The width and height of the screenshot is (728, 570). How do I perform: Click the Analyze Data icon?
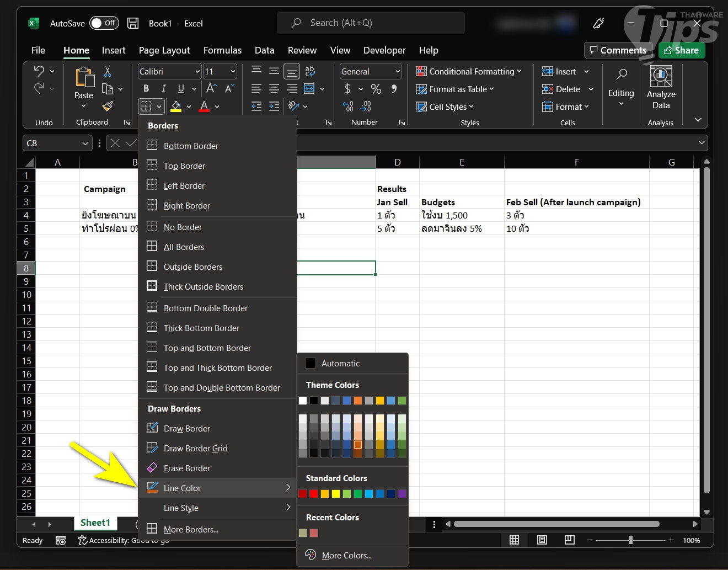(661, 88)
